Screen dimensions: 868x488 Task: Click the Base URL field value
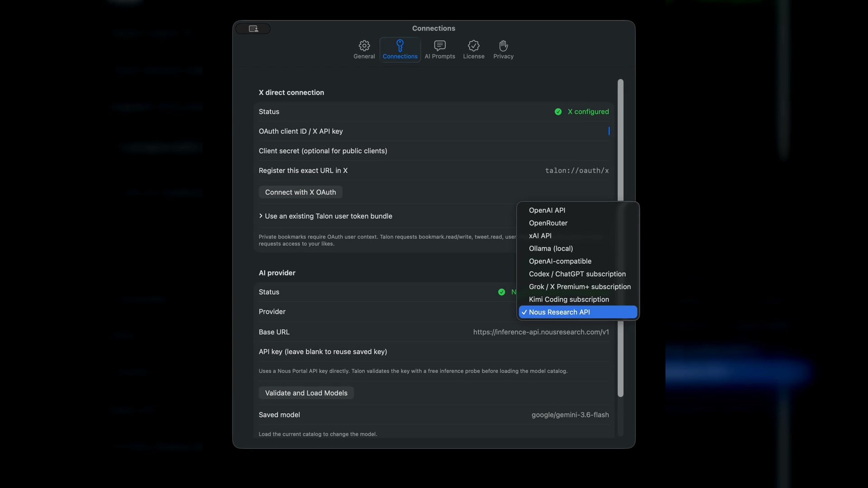(x=541, y=332)
